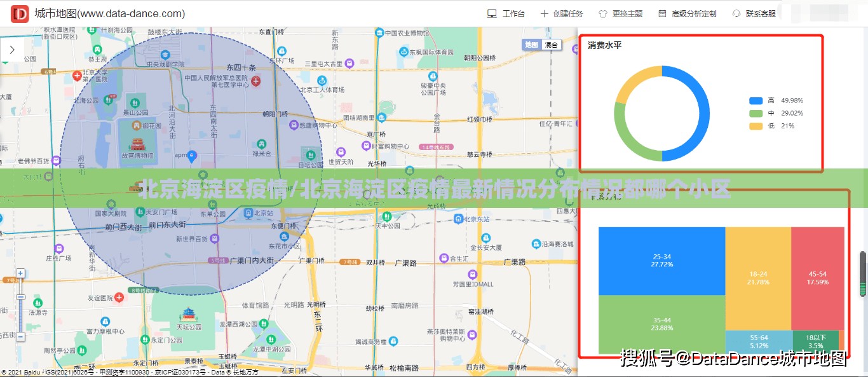Click the 新世界百货 shopping icon
This screenshot has width=868, height=377.
(215, 238)
